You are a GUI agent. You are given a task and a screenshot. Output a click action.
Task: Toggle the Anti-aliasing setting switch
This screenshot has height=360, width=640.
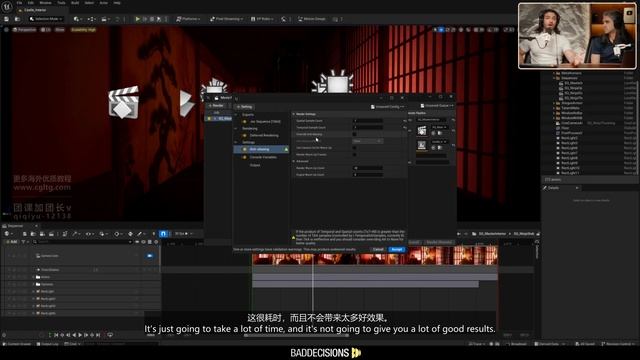tap(244, 149)
